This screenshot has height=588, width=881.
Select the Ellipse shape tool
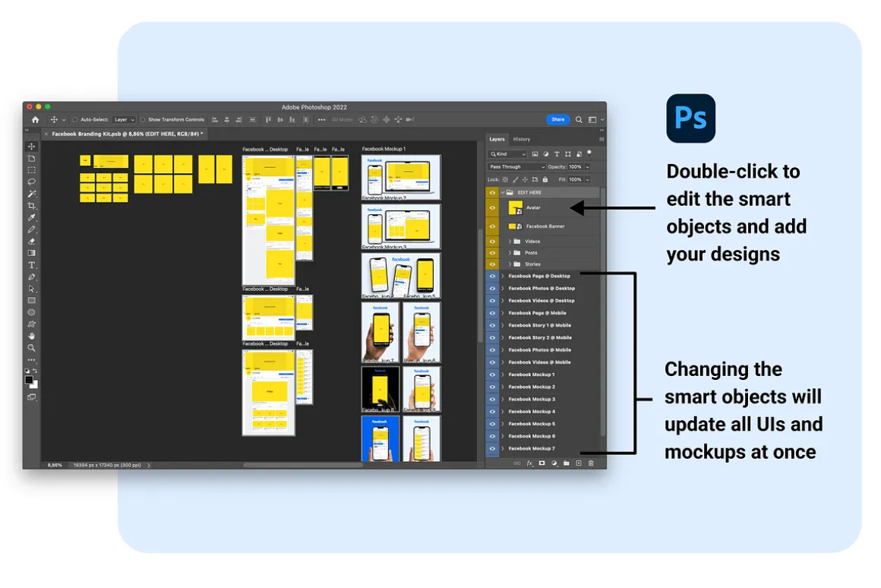pos(31,312)
